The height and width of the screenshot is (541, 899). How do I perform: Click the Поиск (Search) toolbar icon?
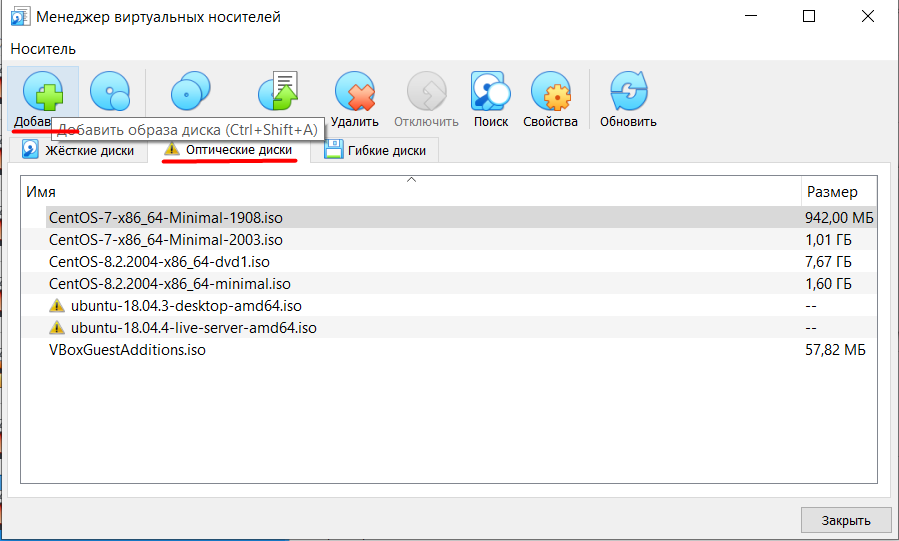click(x=491, y=91)
